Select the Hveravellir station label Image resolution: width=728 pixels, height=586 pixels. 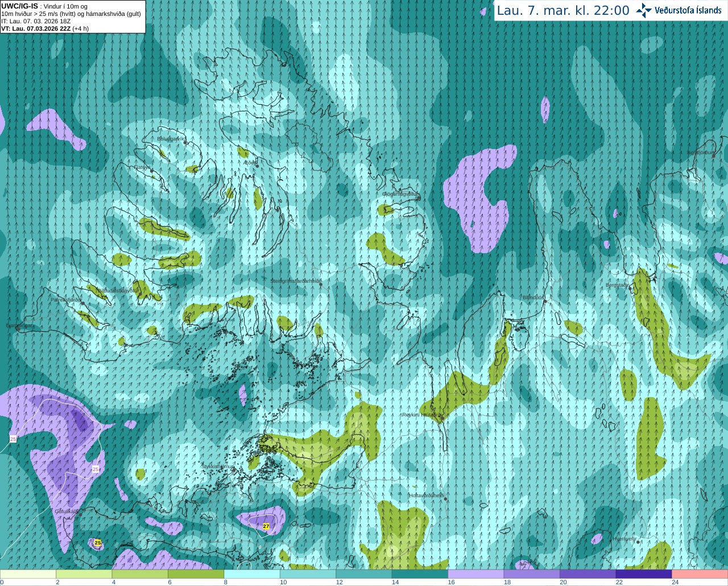point(624,538)
